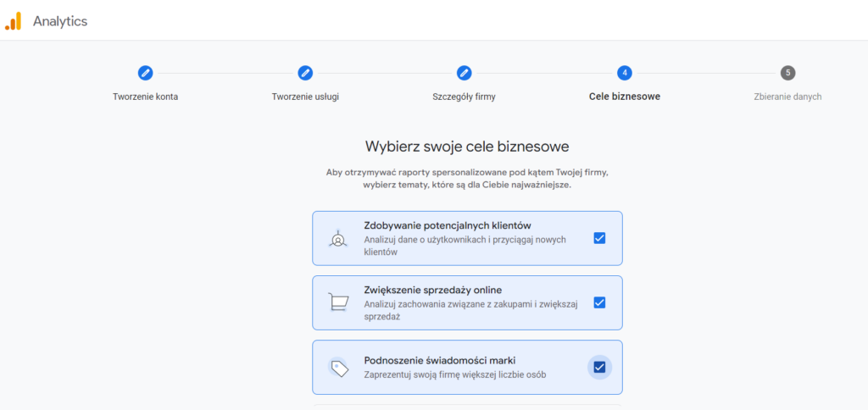Open the Szczegóły firmy step pencil icon
This screenshot has width=868, height=410.
tap(464, 73)
